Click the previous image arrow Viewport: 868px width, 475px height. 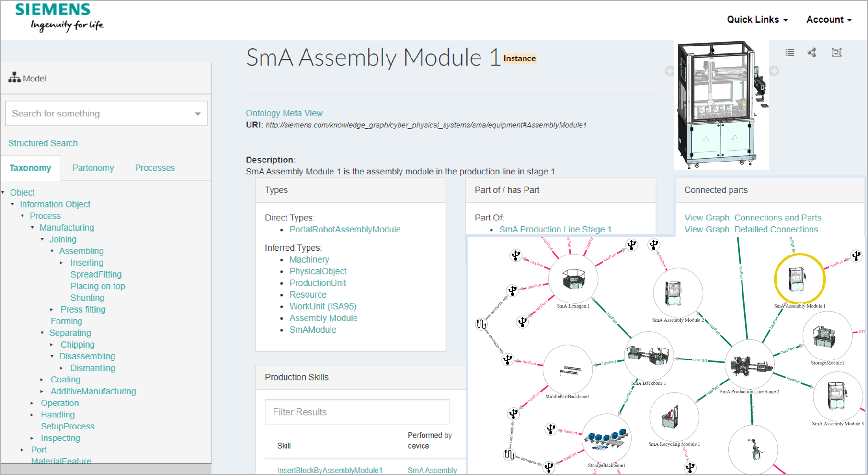coord(670,71)
